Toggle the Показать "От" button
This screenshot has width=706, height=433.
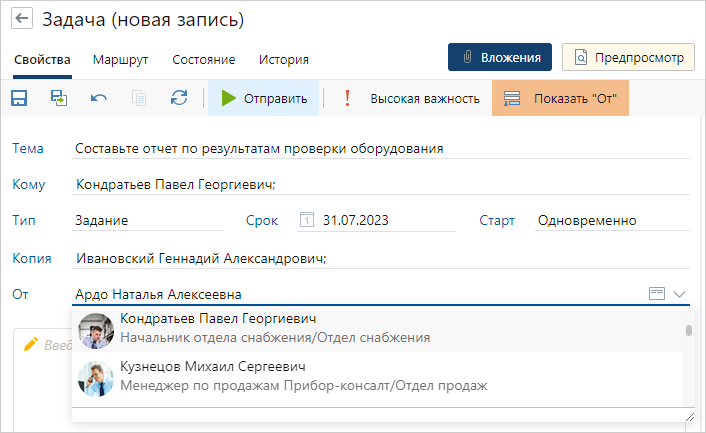coord(560,98)
